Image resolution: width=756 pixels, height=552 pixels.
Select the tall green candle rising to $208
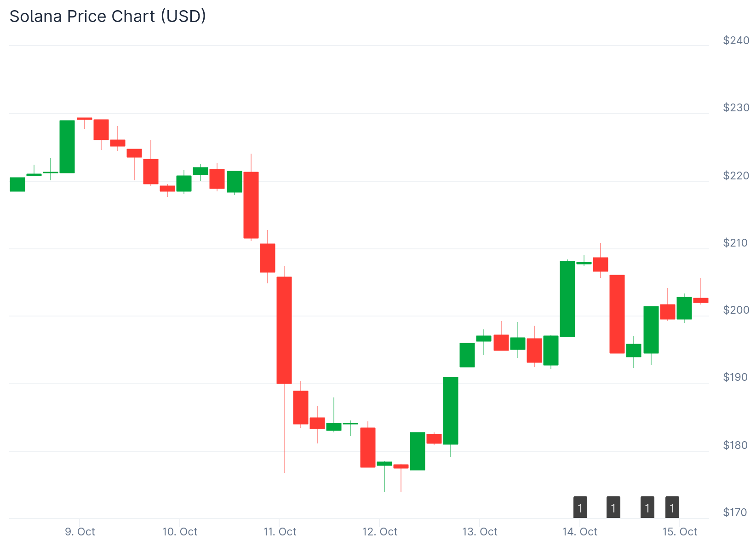(x=567, y=299)
